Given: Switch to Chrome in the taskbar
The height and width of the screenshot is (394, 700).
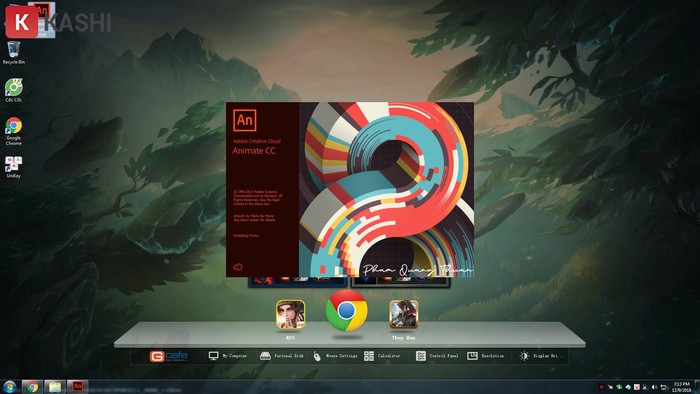Looking at the screenshot, I should pyautogui.click(x=32, y=386).
